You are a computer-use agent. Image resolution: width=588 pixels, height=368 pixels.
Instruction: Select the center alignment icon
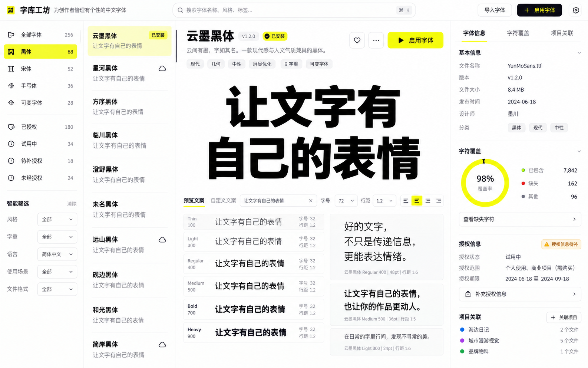pos(417,201)
